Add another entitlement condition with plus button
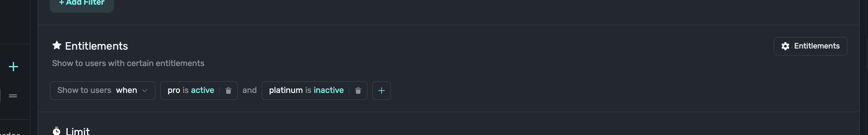Screen dimensions: 868x135 pos(381,91)
